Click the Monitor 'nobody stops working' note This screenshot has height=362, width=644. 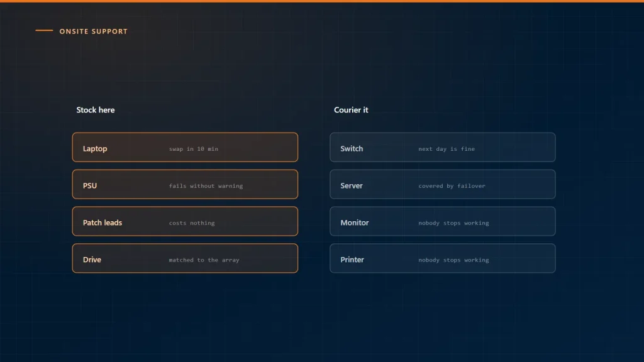click(453, 223)
